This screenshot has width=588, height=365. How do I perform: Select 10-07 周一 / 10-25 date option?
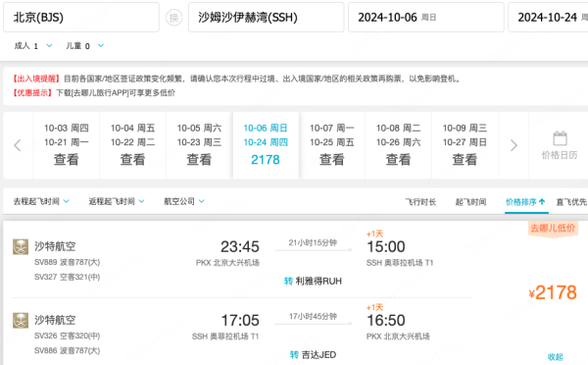[x=332, y=145]
